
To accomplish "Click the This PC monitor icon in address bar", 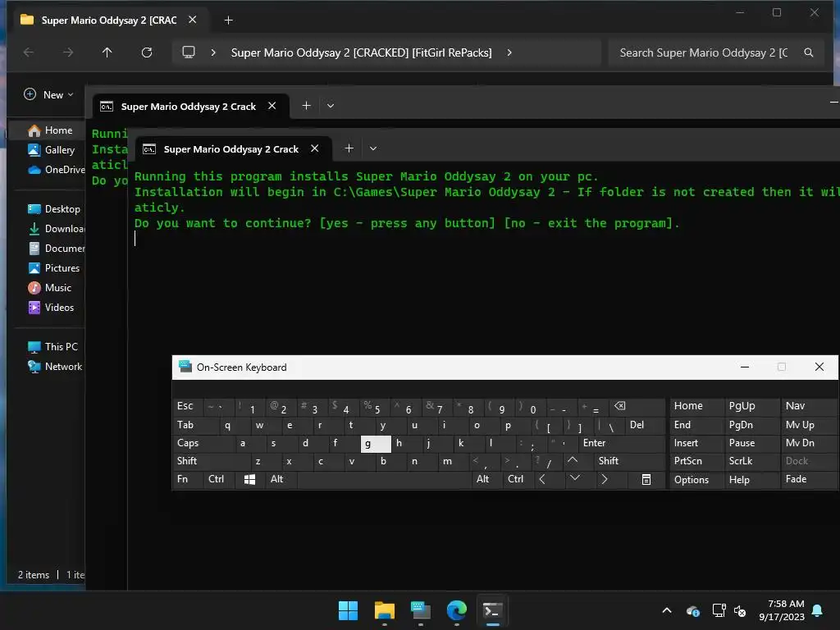I will coord(189,52).
